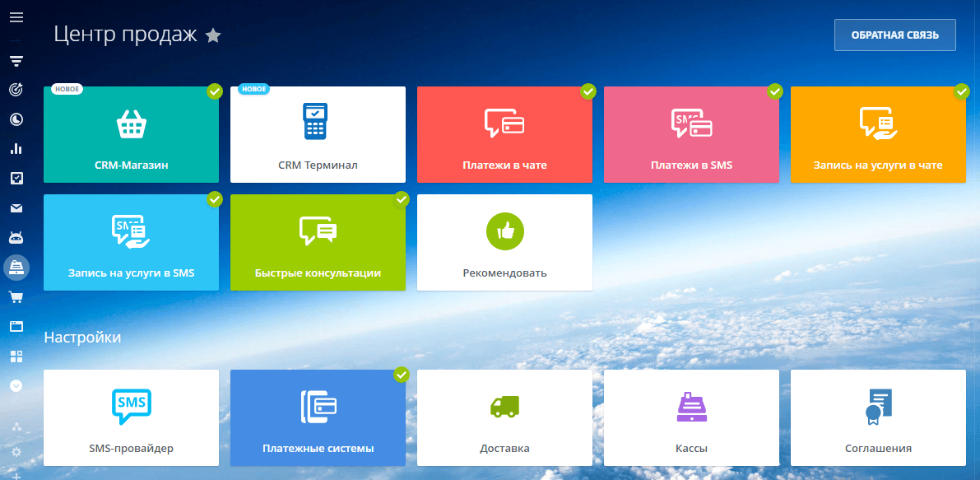Open the tasks checkmark icon in sidebar
The height and width of the screenshot is (480, 980).
tap(16, 179)
